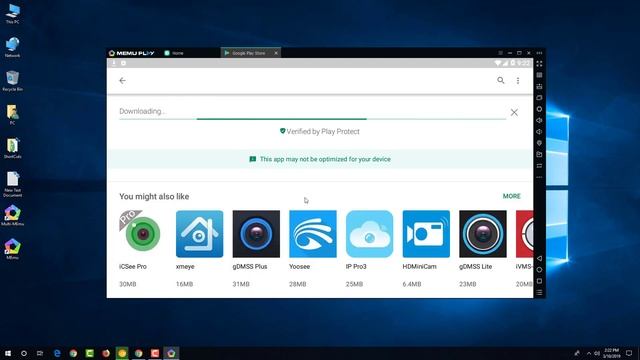
Task: Click the rotate screen icon in MEmu sidebar
Action: click(539, 166)
